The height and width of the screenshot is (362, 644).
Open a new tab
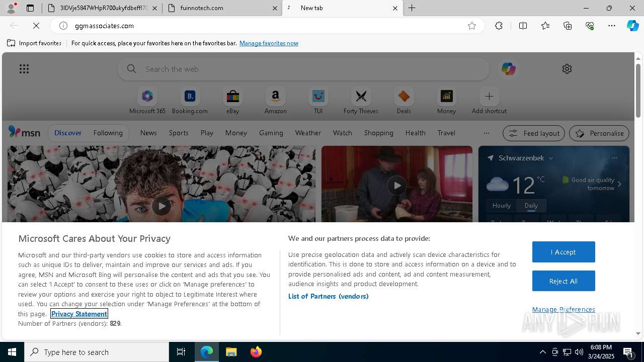412,8
